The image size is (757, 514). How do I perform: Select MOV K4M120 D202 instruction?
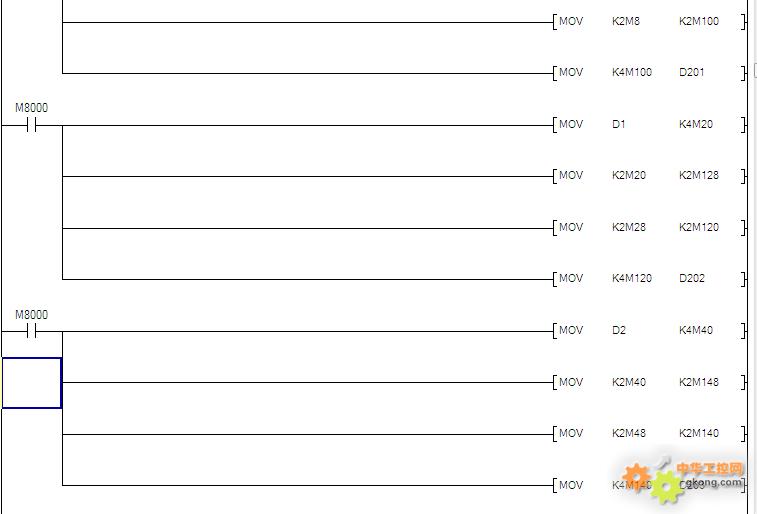pyautogui.click(x=649, y=278)
